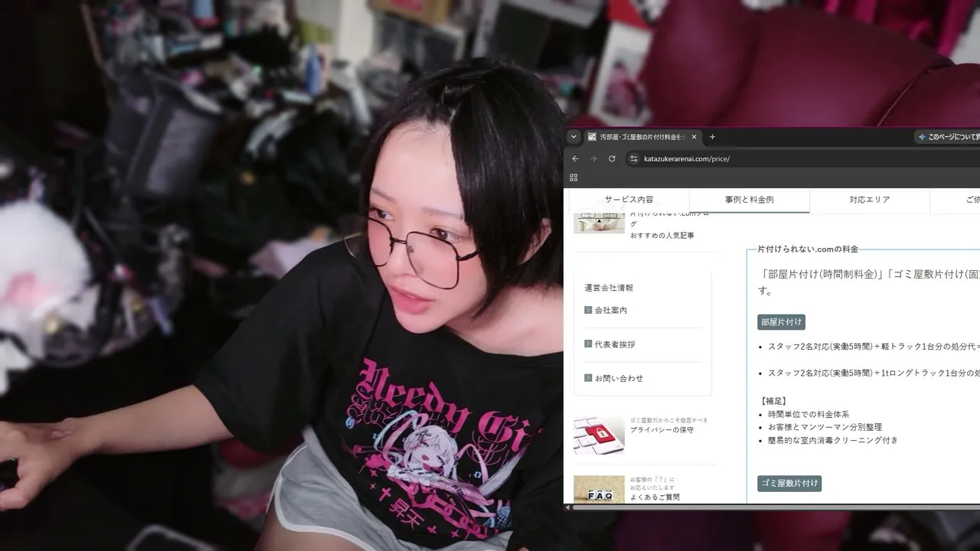This screenshot has height=551, width=980.
Task: Click the ゴミ屋敷だからこそ徹底すべき caption text
Action: (x=669, y=420)
